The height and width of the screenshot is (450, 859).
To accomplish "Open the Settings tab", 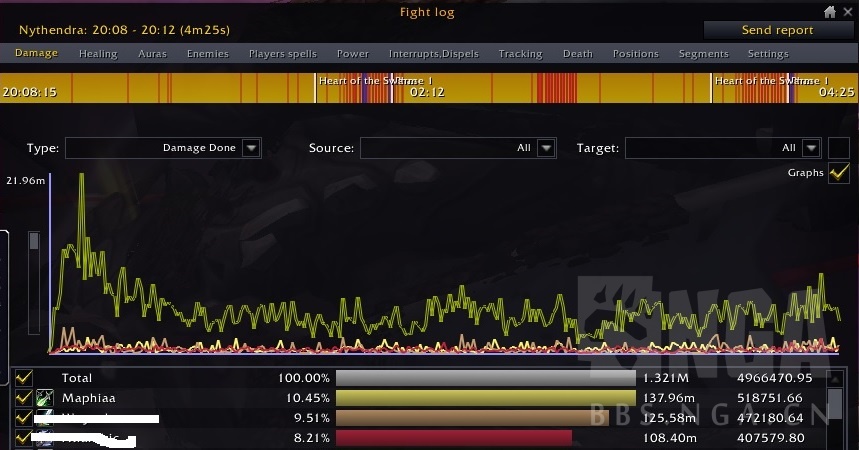I will point(768,54).
